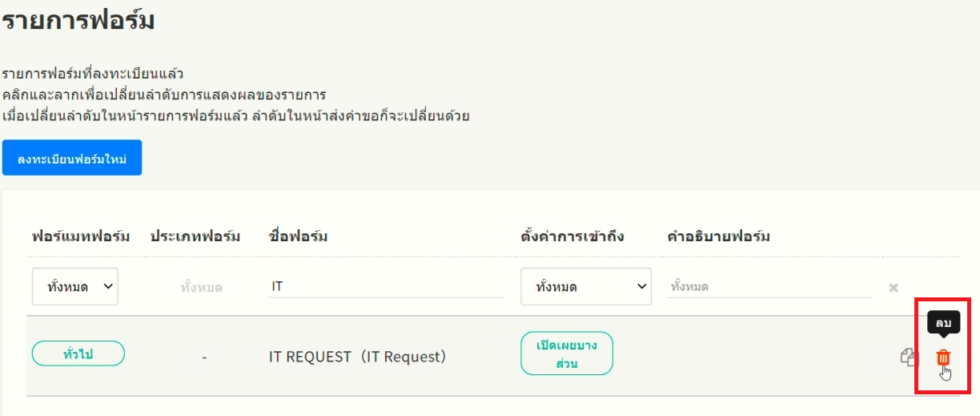This screenshot has height=416, width=980.
Task: Click the ฟอร์แมทฟอร์ม column header
Action: 81,236
